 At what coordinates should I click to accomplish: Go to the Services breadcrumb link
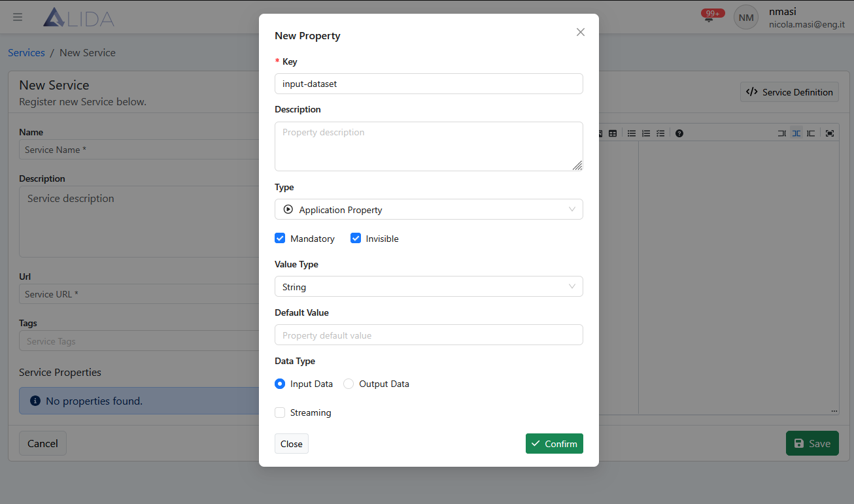26,53
